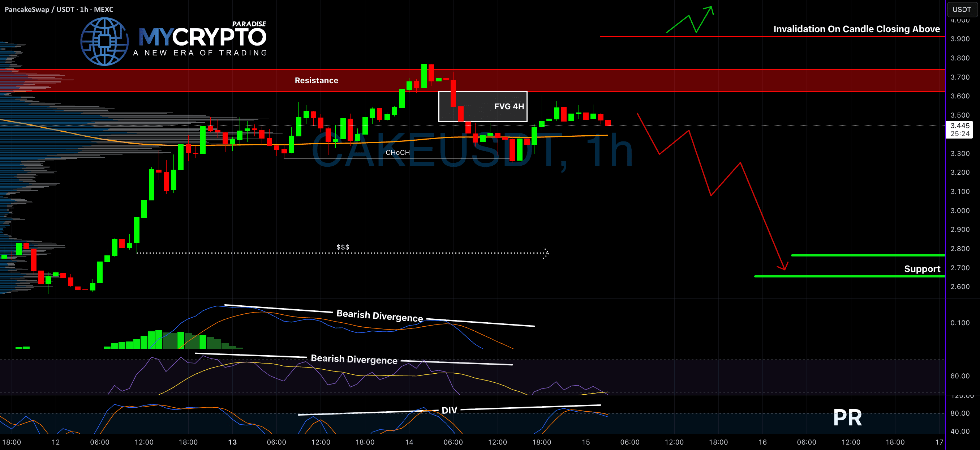Click the red Resistance zone label
This screenshot has width=980, height=450.
coord(316,80)
